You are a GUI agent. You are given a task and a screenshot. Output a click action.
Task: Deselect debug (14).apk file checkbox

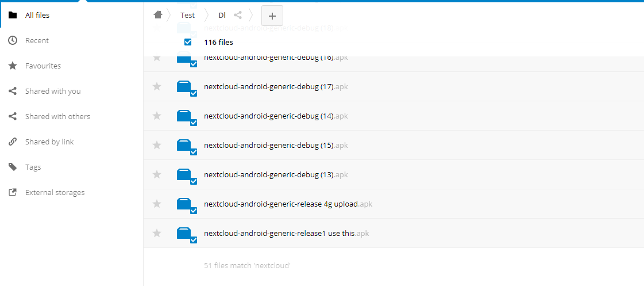(194, 123)
